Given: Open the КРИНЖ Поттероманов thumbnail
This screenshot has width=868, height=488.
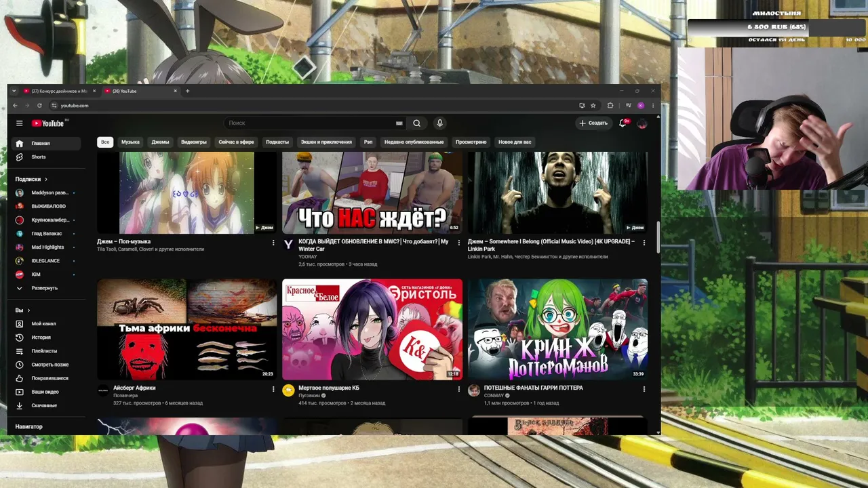Looking at the screenshot, I should coord(557,329).
